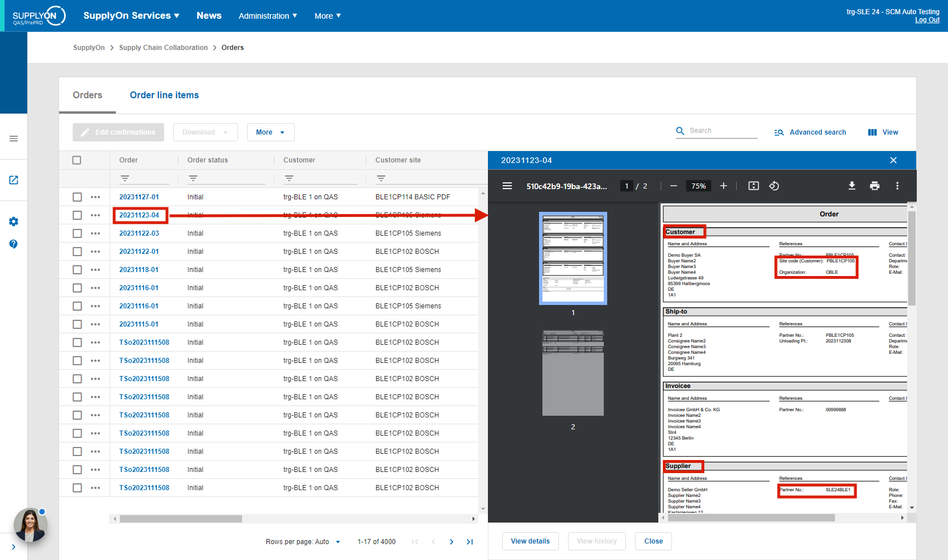Click View details button

tap(531, 541)
